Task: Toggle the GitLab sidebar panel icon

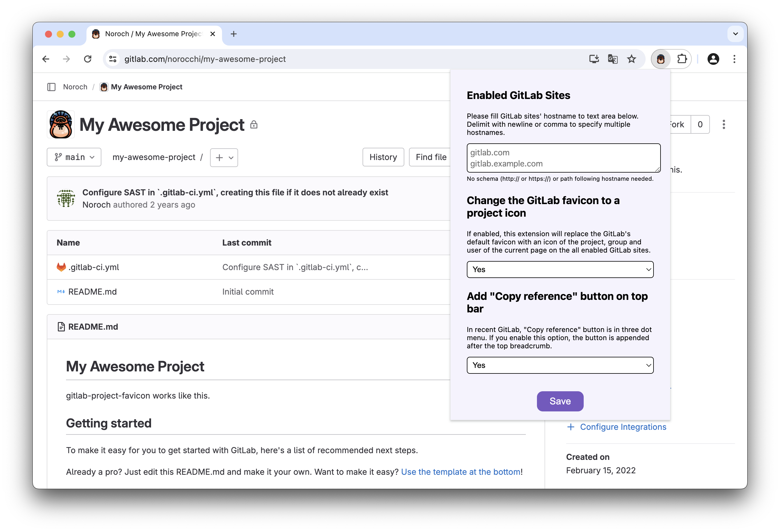Action: 51,87
